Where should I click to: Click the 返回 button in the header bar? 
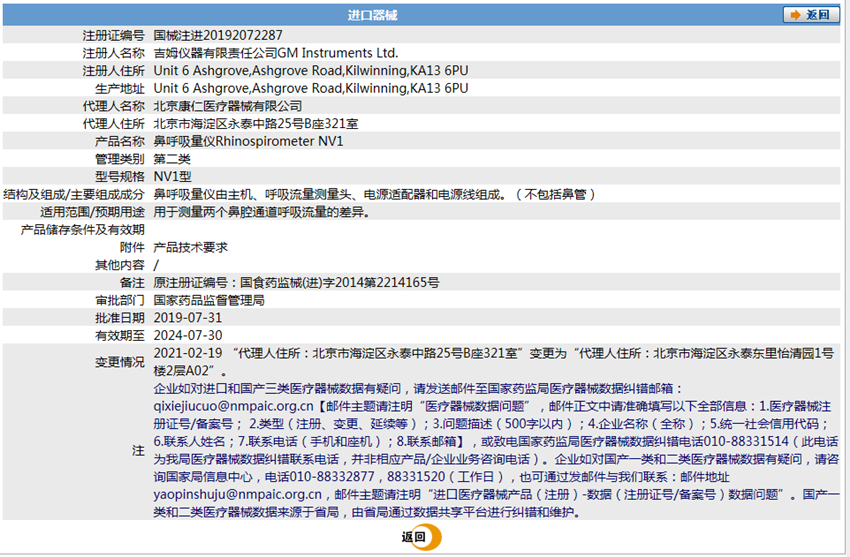[x=811, y=15]
